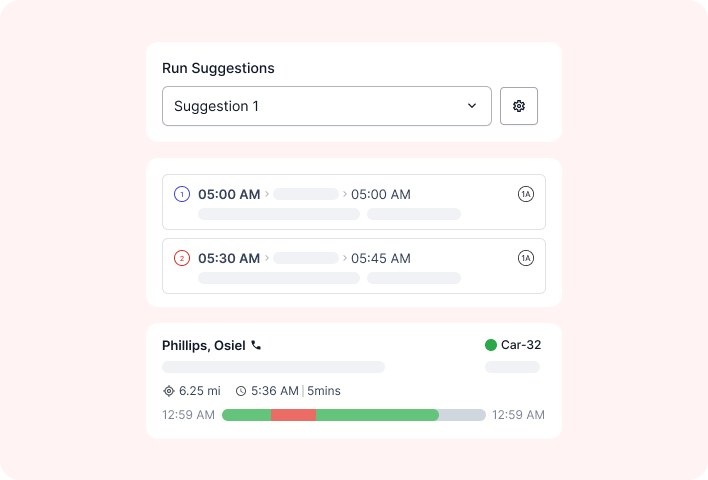Viewport: 708px width, 480px height.
Task: Click the gray unfilled end of timeline bar
Action: coord(462,415)
